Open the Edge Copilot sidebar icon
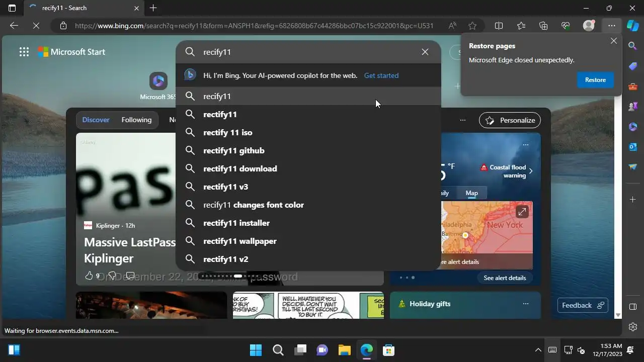 pos(632,26)
